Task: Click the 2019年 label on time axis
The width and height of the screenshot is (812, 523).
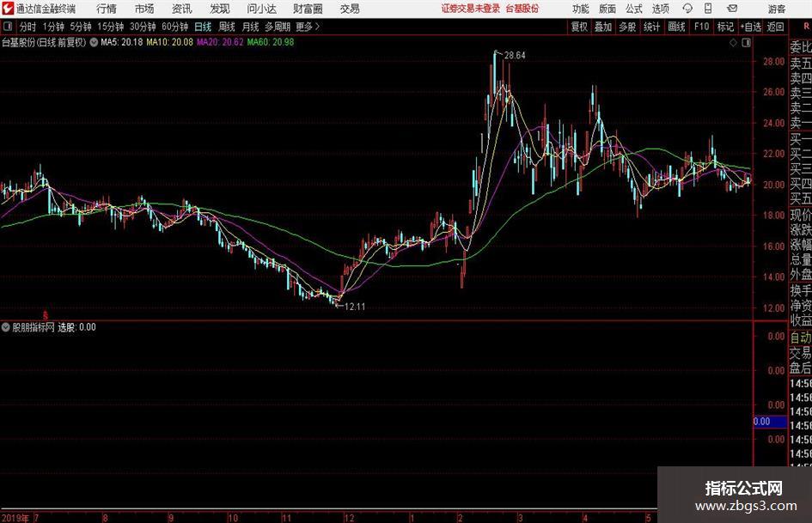Action: 15,517
